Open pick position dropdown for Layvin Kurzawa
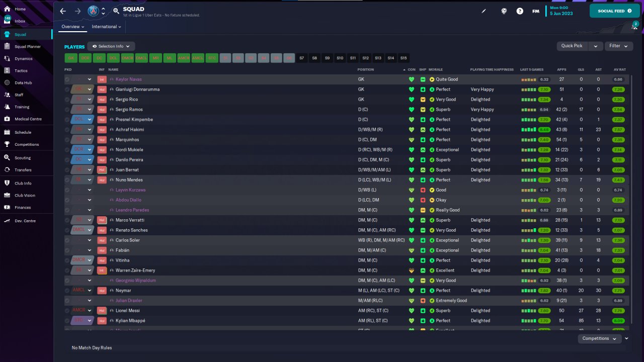This screenshot has height=362, width=644. click(x=90, y=190)
